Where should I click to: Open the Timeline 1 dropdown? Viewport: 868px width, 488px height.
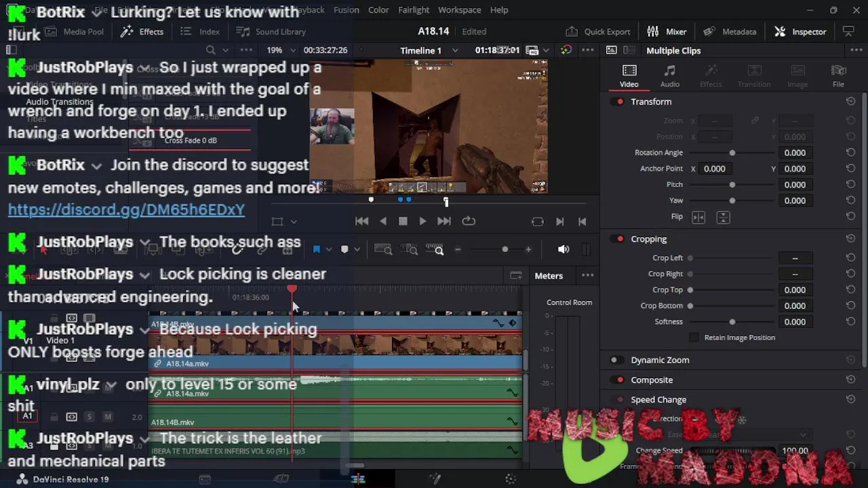click(455, 50)
